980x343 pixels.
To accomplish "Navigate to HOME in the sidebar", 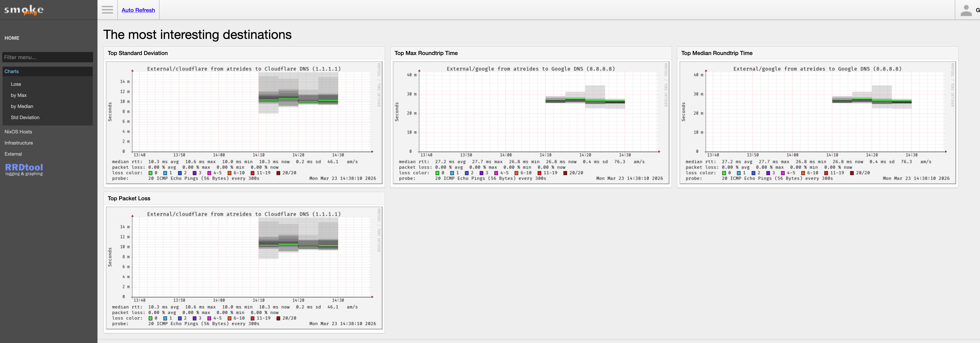I will coord(12,38).
